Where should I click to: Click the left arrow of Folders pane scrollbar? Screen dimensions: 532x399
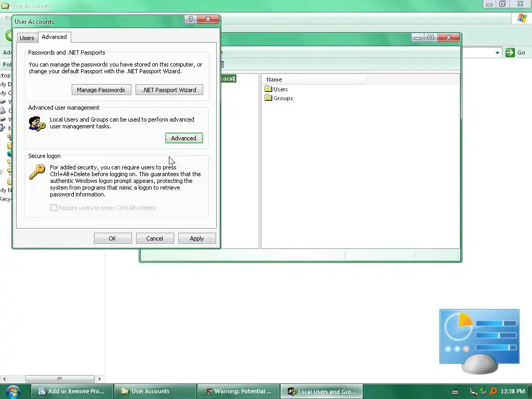(4, 379)
